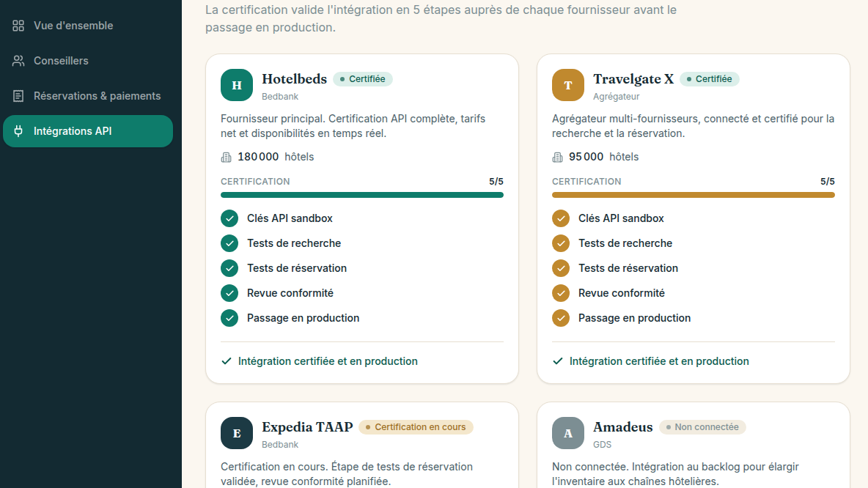The height and width of the screenshot is (488, 868).
Task: Click the Amadeus A logo
Action: click(x=568, y=432)
